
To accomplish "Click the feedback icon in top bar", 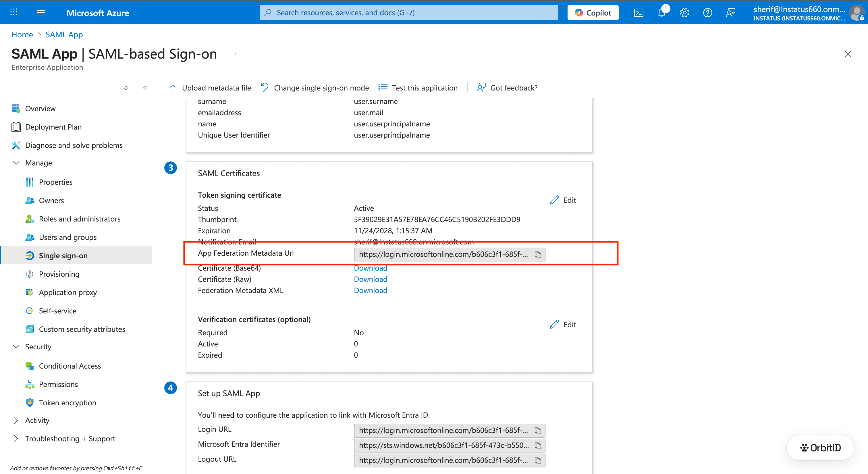I will coord(730,13).
